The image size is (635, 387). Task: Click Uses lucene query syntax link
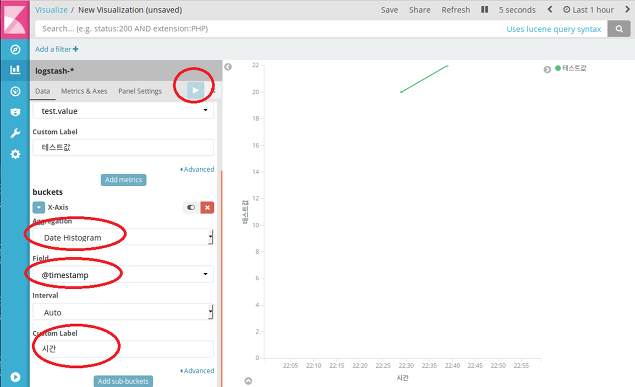click(x=554, y=29)
